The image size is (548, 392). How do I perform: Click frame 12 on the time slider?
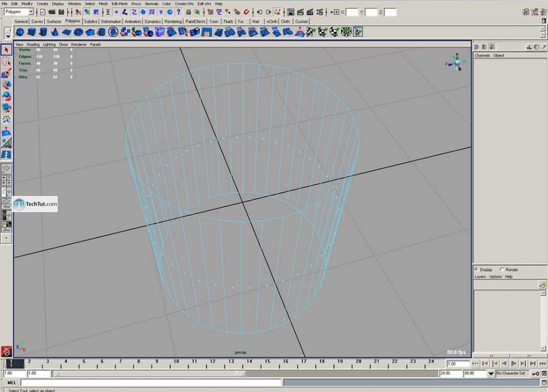(212, 364)
